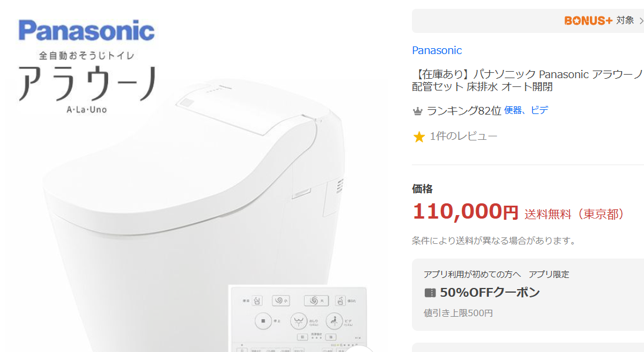644x352 pixels.
Task: Click the 【在庫あり】product title text
Action: point(527,81)
